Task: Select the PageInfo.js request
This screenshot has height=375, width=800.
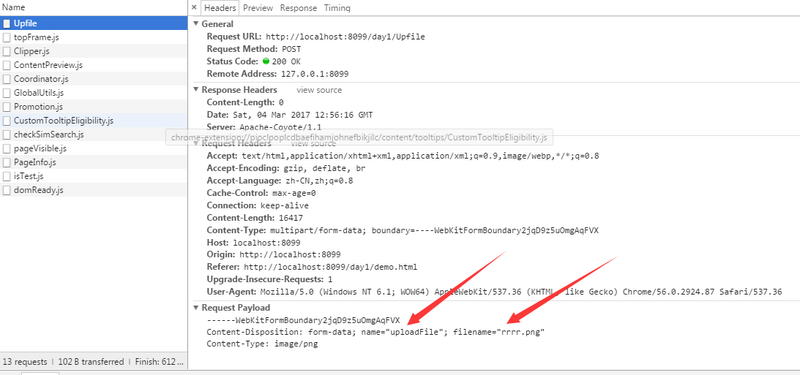Action: [93, 162]
